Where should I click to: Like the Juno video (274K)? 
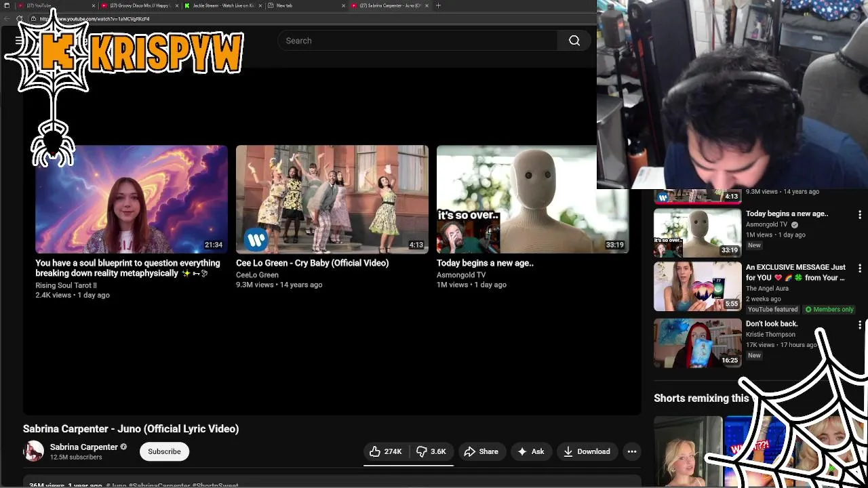(386, 451)
